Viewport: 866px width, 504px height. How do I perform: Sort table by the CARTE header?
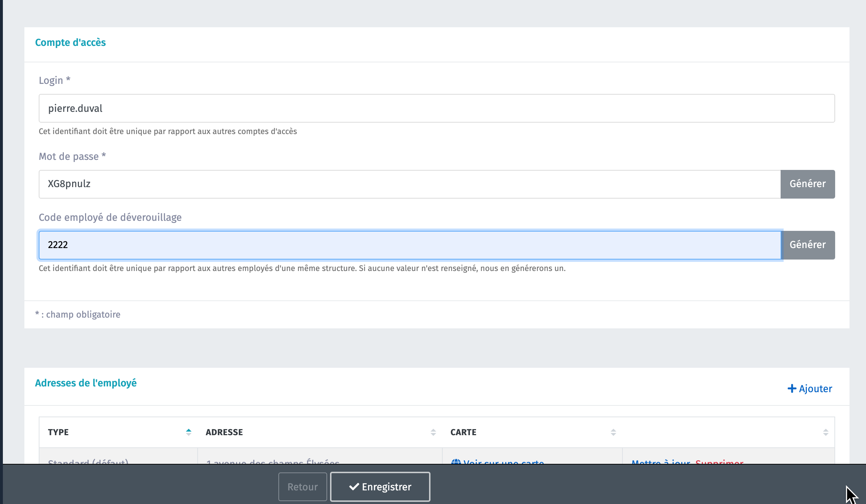463,432
